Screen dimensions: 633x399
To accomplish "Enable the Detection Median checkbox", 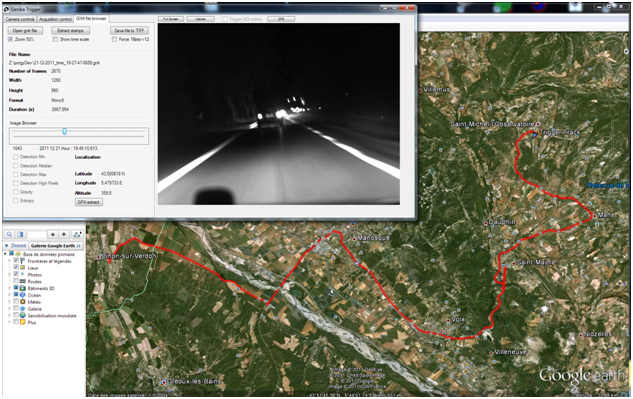I will click(15, 166).
